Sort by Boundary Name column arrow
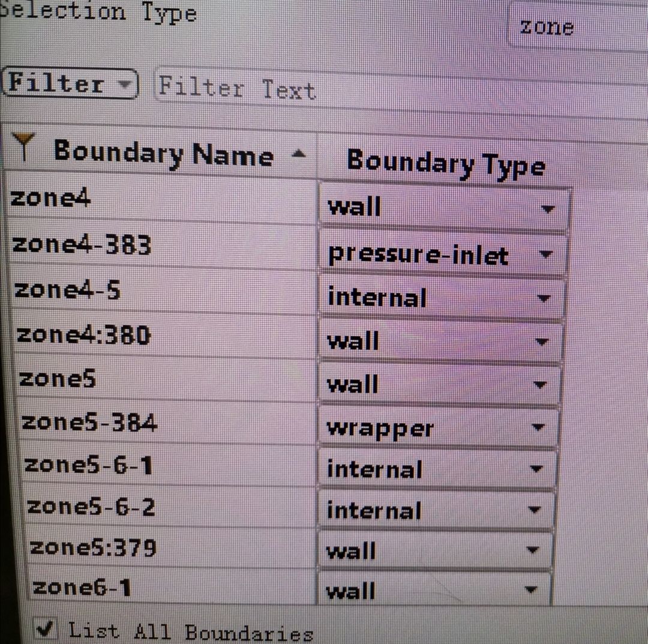Image resolution: width=648 pixels, height=644 pixels. tap(297, 155)
